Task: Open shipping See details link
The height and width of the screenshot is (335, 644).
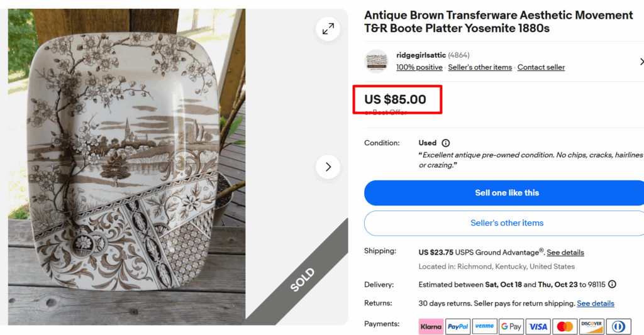Action: 565,253
